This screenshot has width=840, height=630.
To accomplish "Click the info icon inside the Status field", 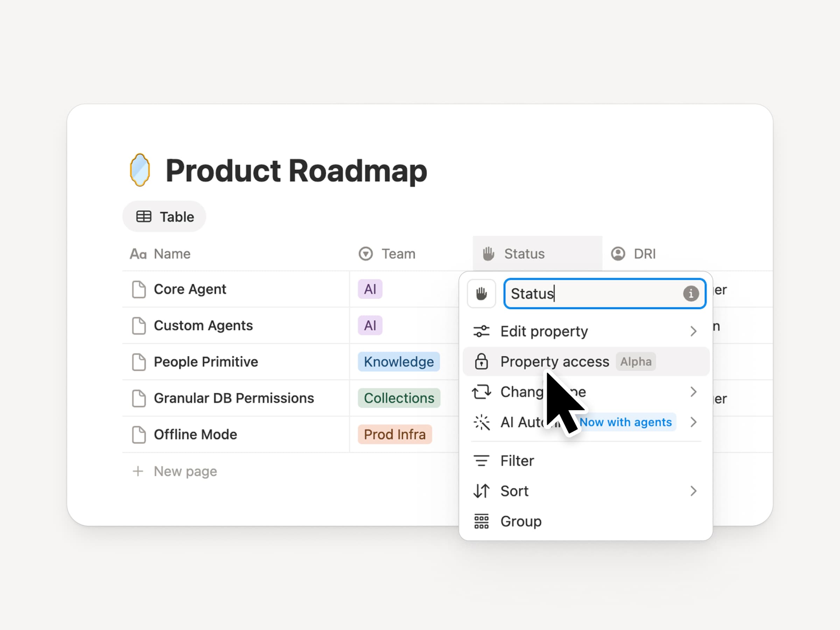I will tap(691, 294).
